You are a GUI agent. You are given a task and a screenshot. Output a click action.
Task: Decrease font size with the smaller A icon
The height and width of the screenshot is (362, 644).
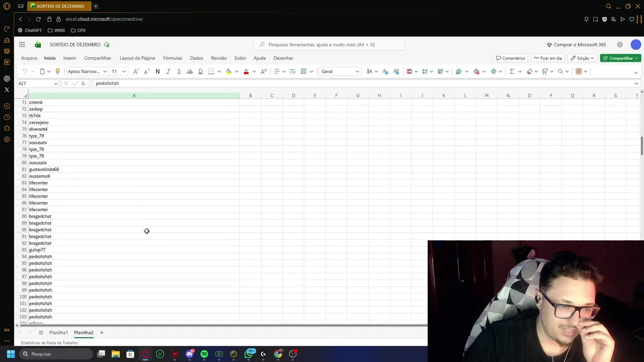click(x=146, y=71)
